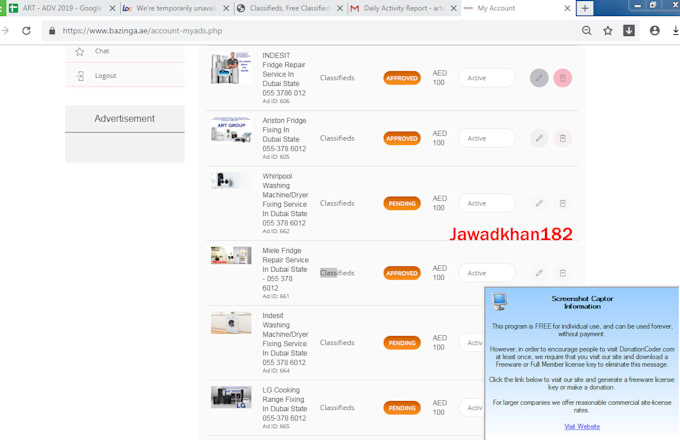
Task: Click PENDING badge of LG Cooking Range ad
Action: [x=402, y=408]
